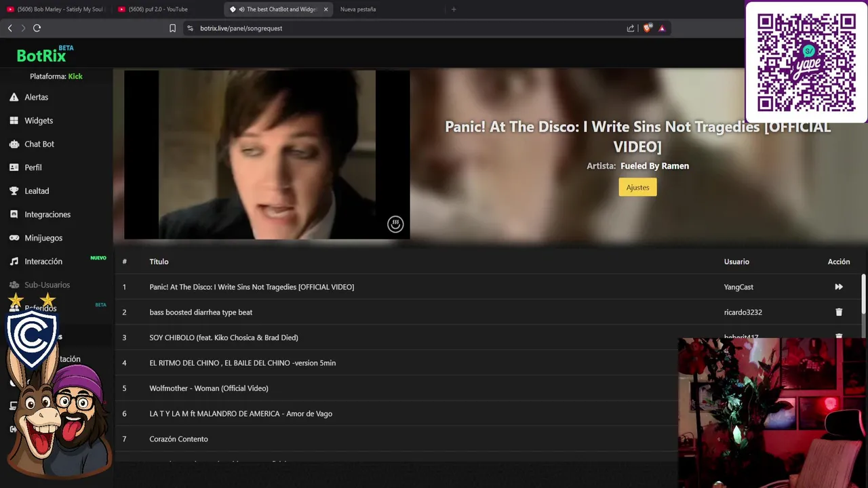868x488 pixels.
Task: Click the share icon in address bar
Action: click(x=631, y=28)
